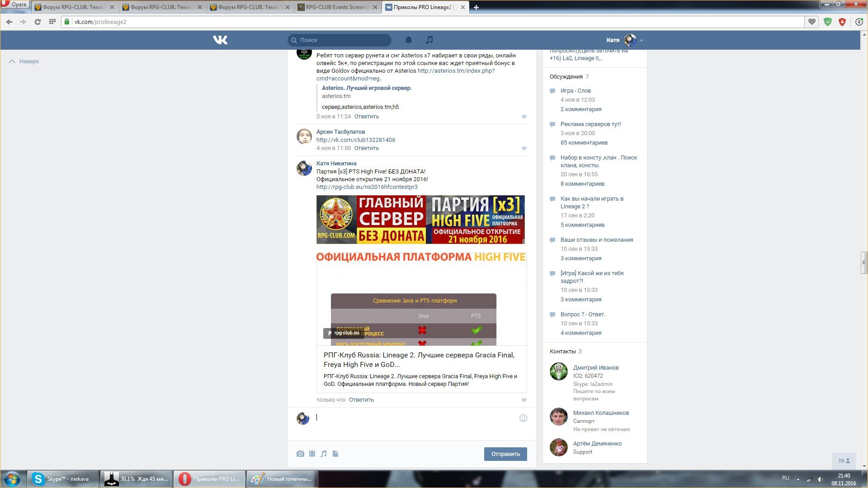Open the music player note icon
Screen dimensions: 868x488
[429, 40]
